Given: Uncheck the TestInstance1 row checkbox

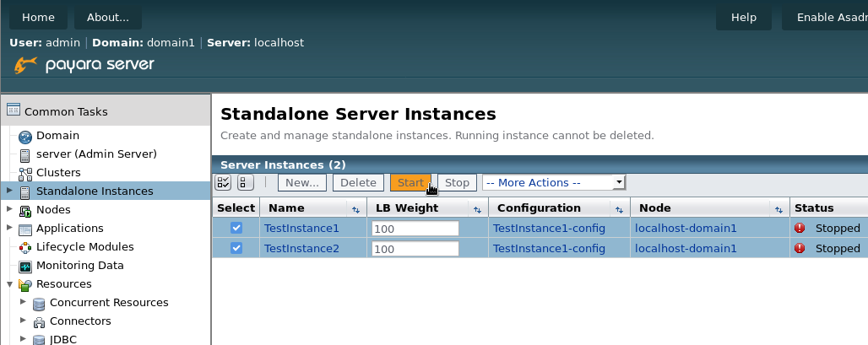Looking at the screenshot, I should [236, 228].
